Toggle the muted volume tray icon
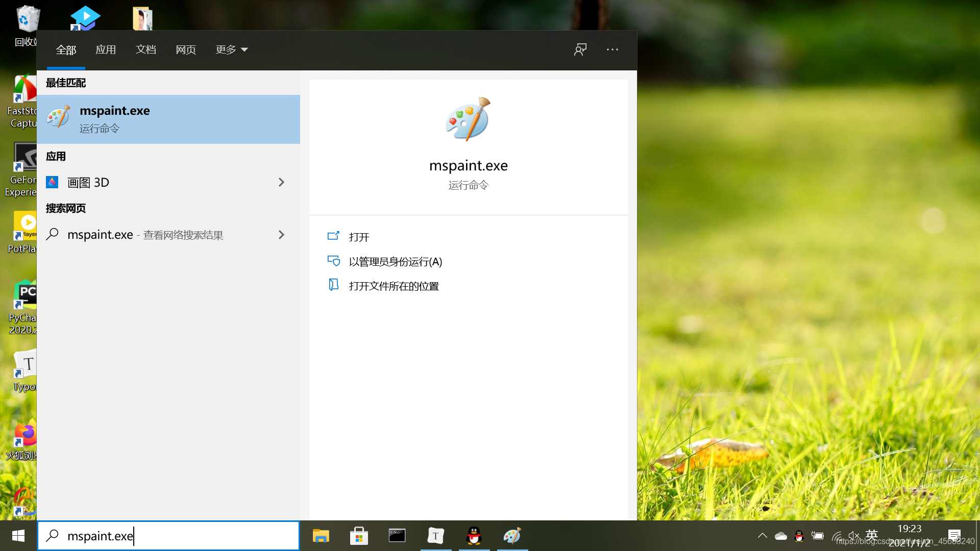Screen dimensions: 980x551 click(853, 536)
